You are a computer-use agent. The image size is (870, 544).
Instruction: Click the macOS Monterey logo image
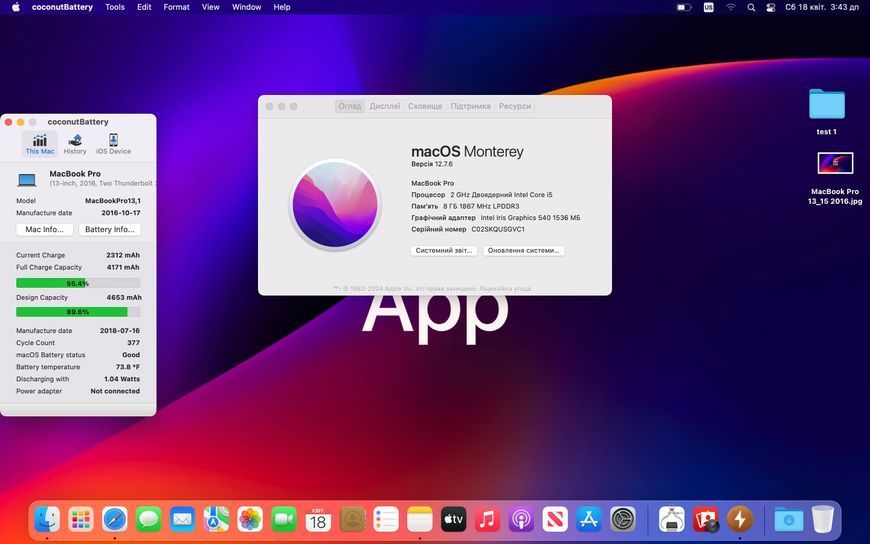pos(335,204)
